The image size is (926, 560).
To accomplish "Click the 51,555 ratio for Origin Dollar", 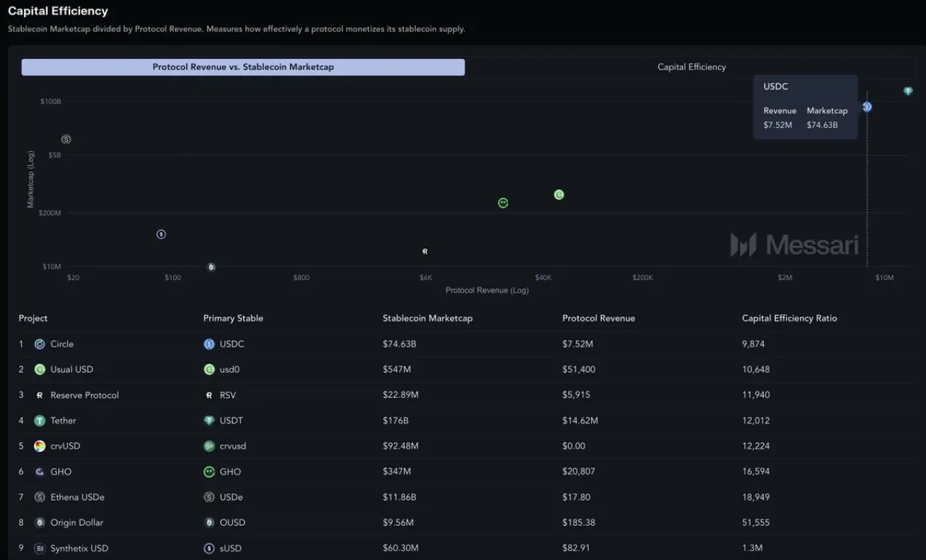I will click(x=756, y=523).
